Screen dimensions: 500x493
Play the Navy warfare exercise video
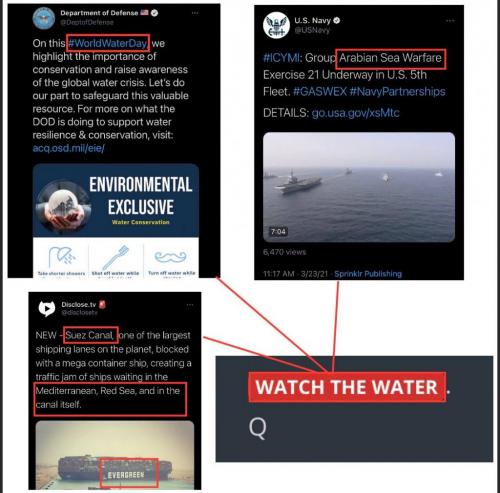tap(359, 187)
